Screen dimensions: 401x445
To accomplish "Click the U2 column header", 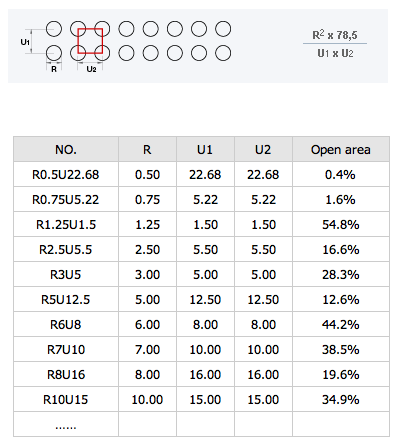I will 263,149.
